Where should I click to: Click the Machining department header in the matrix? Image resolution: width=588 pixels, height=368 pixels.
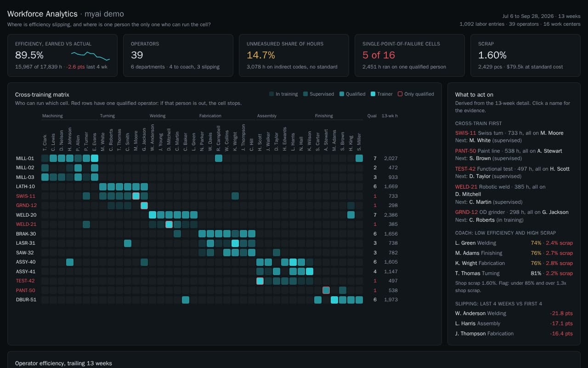(x=52, y=116)
